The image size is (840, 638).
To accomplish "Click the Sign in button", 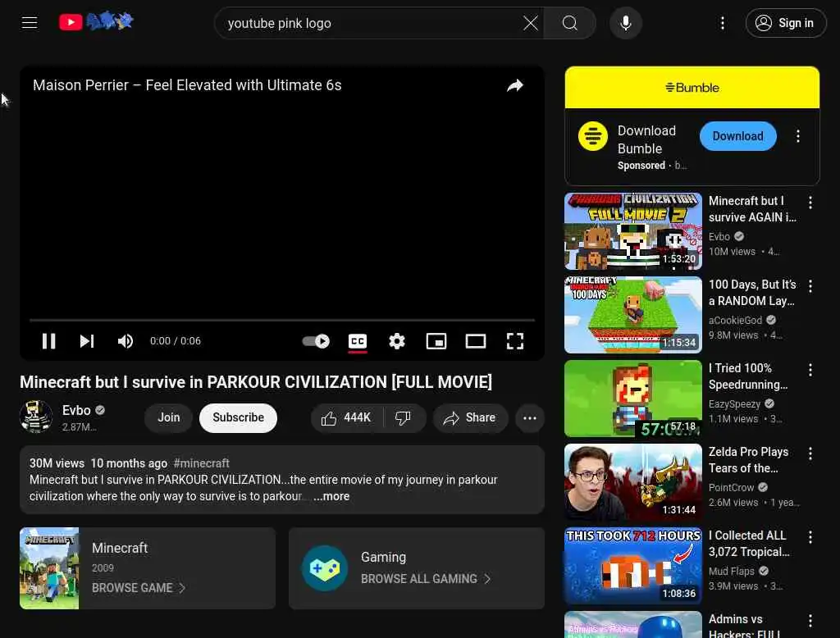I will point(785,23).
